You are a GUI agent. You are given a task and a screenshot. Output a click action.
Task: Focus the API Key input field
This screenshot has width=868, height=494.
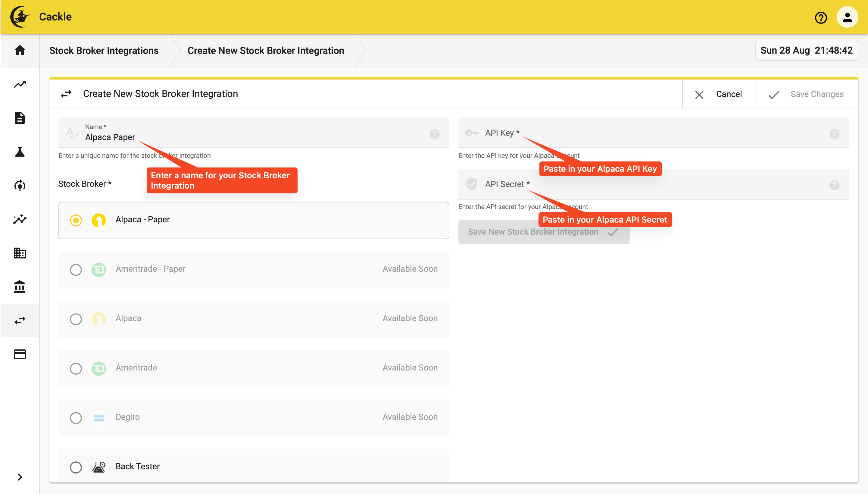[x=653, y=133]
